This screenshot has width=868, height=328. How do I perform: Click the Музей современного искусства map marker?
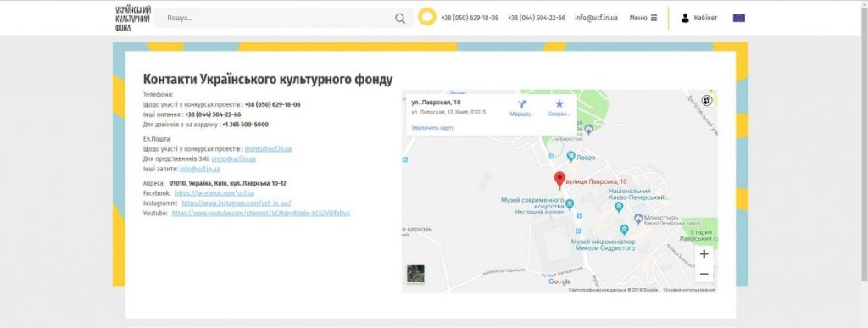click(570, 203)
